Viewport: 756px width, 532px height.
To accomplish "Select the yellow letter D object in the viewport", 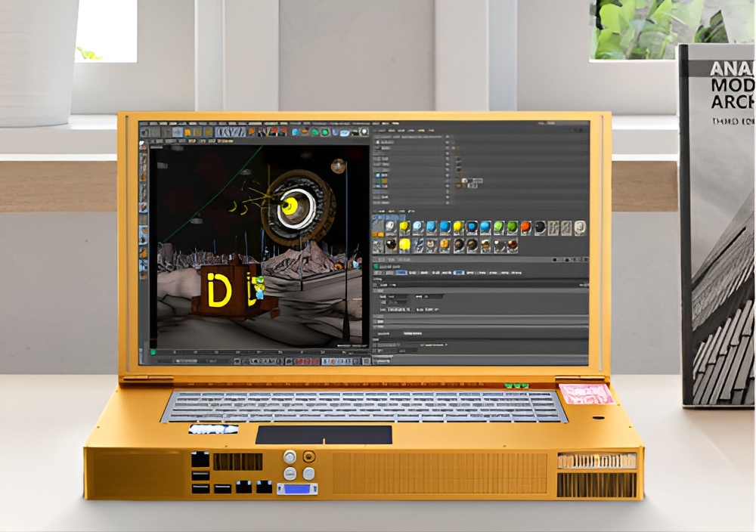I will [x=219, y=290].
